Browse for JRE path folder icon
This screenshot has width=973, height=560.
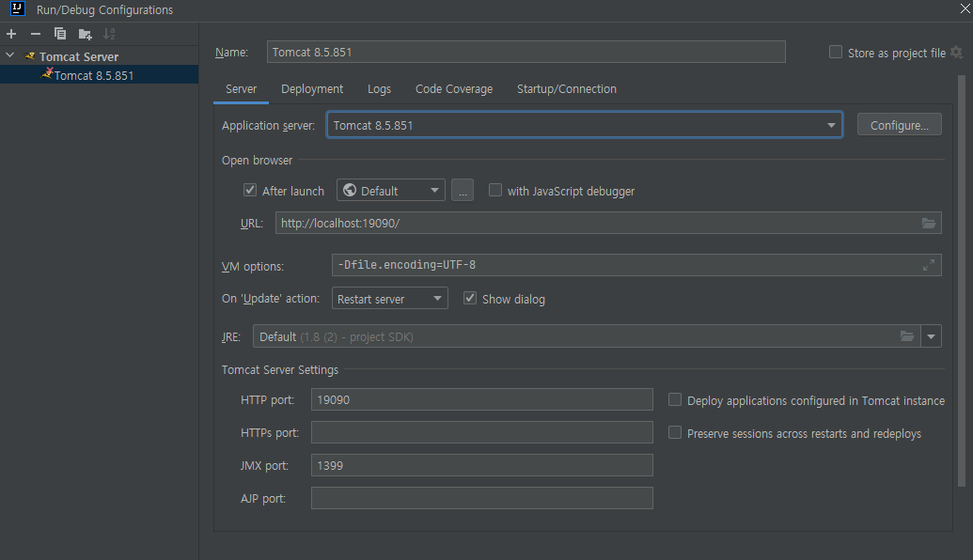point(907,336)
